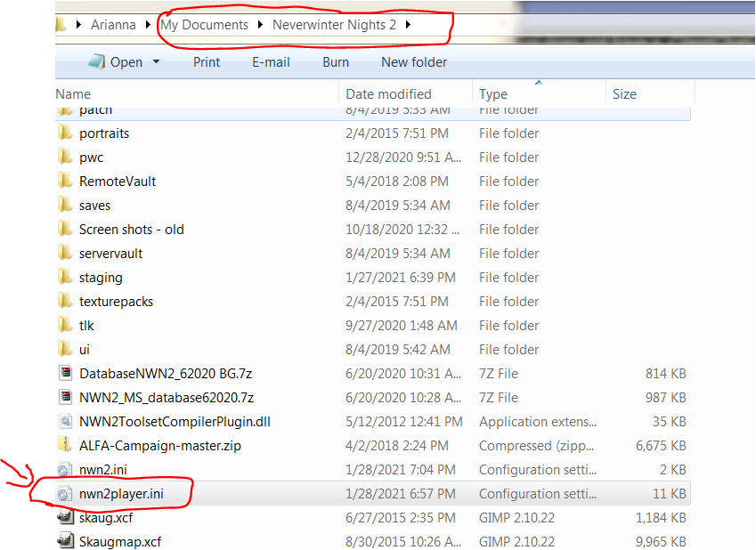Click the Screen shots - old folder icon
The image size is (756, 550).
pyautogui.click(x=65, y=229)
